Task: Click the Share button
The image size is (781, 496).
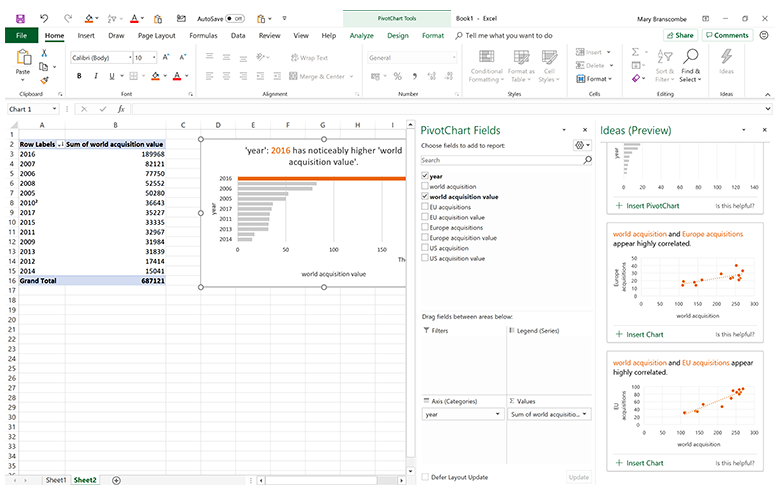Action: coord(680,35)
